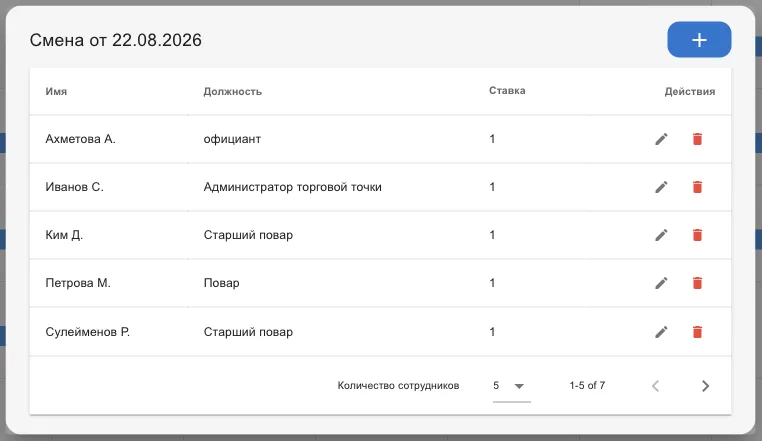This screenshot has height=441, width=762.
Task: Click the Действия column header
Action: pyautogui.click(x=690, y=91)
